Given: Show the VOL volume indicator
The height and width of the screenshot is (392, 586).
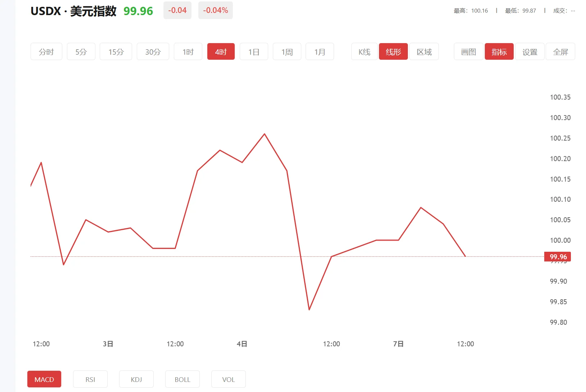Looking at the screenshot, I should pyautogui.click(x=228, y=379).
